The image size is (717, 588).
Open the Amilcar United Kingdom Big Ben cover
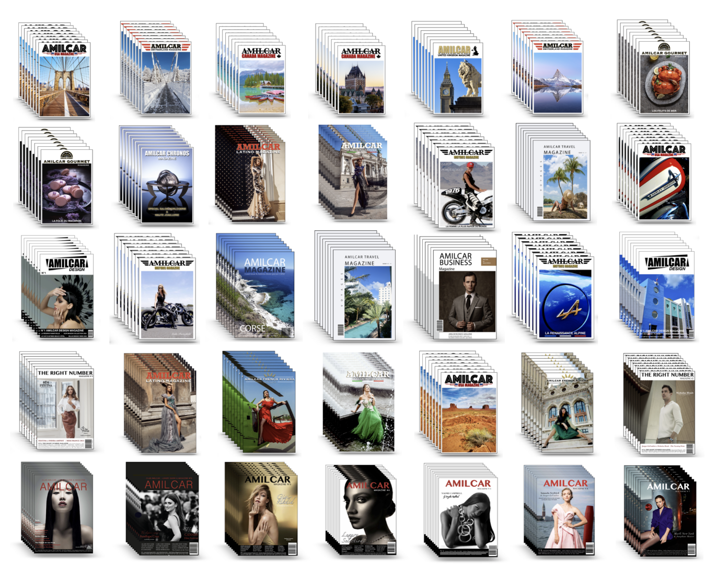tap(458, 79)
